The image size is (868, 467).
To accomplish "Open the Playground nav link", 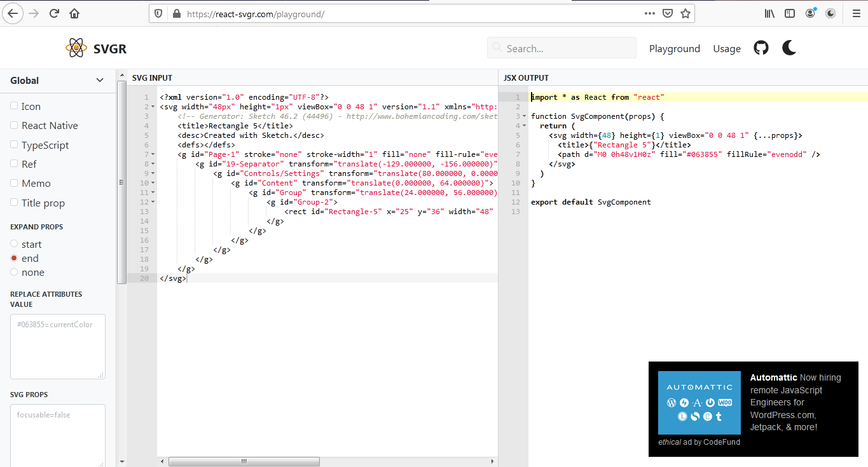I will tap(674, 49).
